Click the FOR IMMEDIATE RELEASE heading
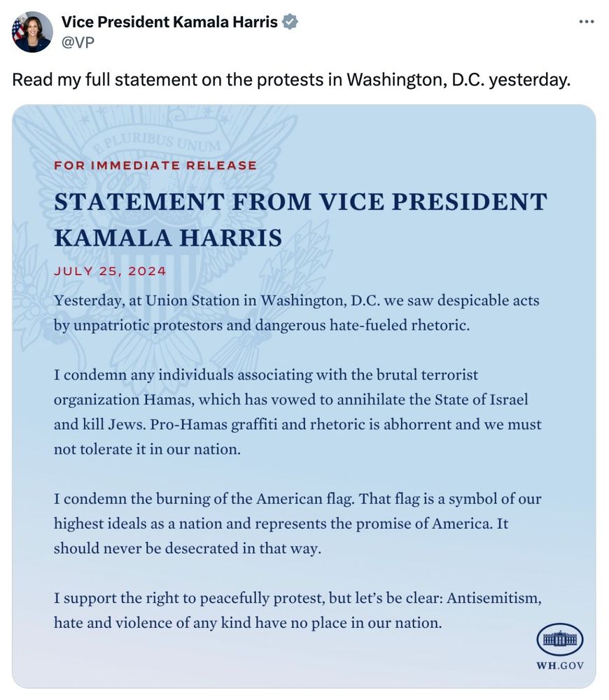 click(x=155, y=166)
